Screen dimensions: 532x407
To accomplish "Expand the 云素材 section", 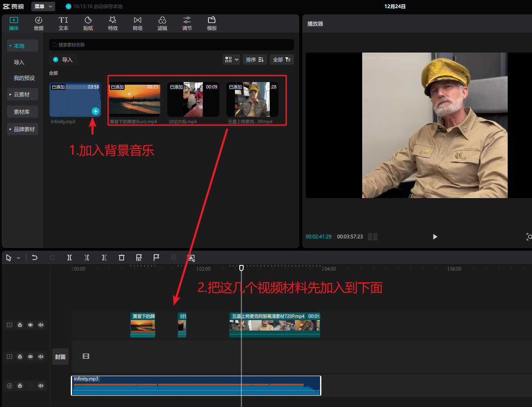I will click(22, 94).
